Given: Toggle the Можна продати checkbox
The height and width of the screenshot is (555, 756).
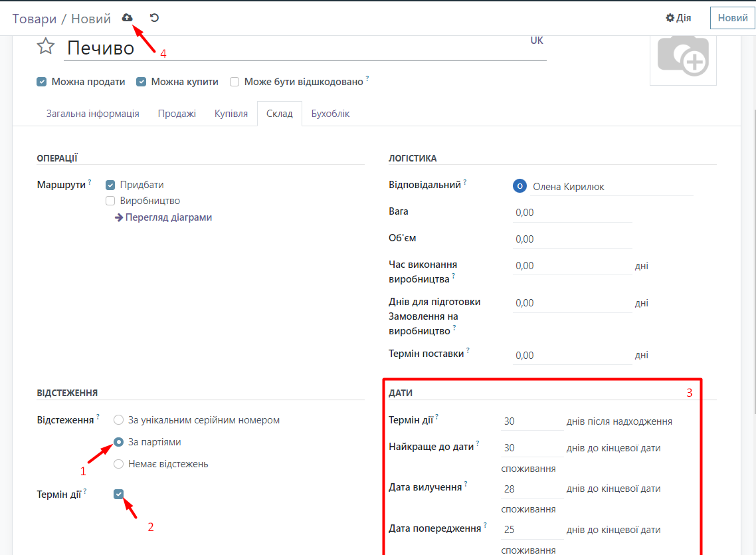Looking at the screenshot, I should point(42,82).
